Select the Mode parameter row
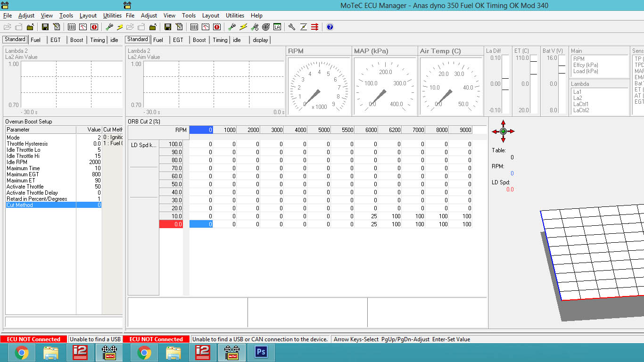 (x=53, y=138)
